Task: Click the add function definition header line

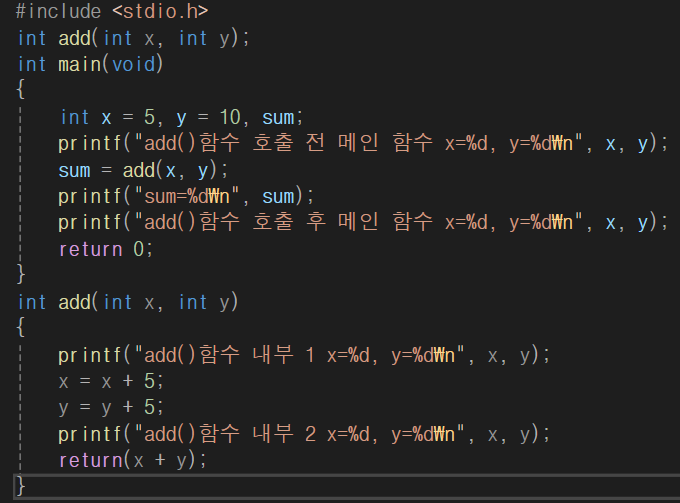Action: tap(128, 302)
